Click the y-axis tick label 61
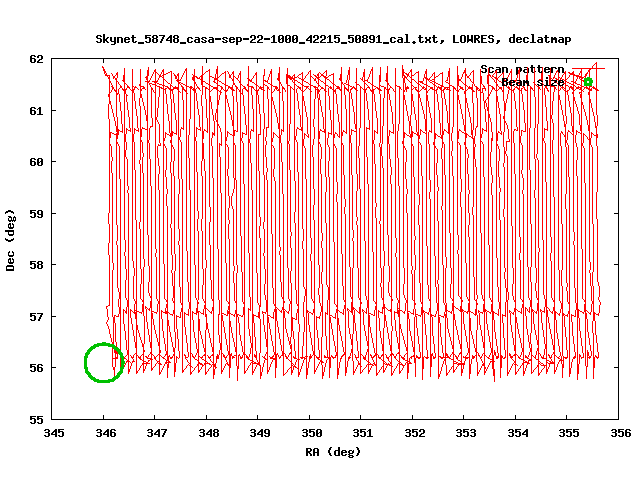Image resolution: width=640 pixels, height=480 pixels. pyautogui.click(x=36, y=111)
